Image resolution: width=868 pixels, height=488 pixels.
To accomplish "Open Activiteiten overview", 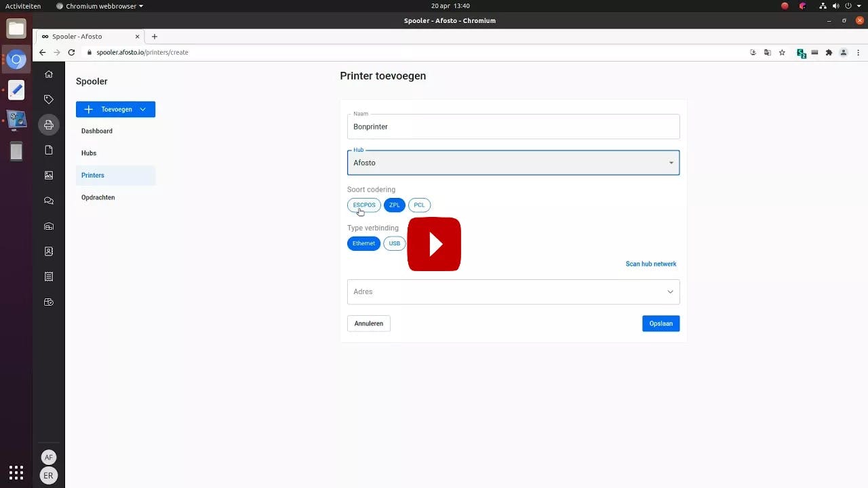I will click(23, 6).
